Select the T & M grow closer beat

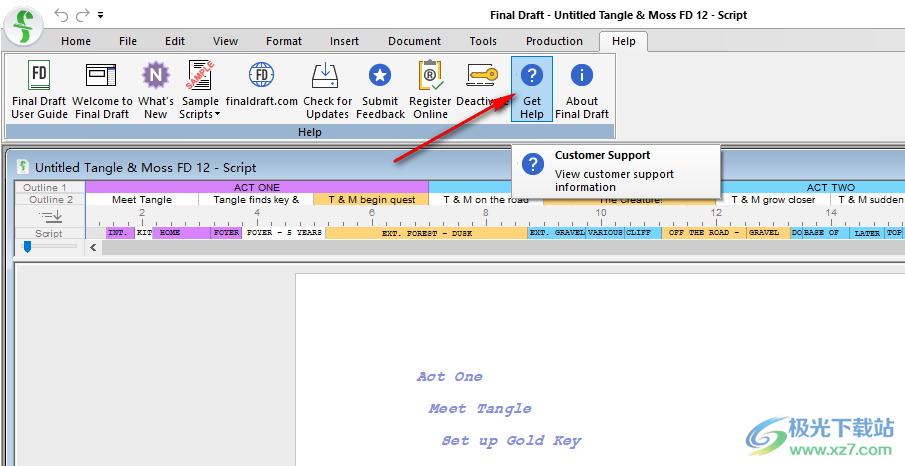click(773, 199)
